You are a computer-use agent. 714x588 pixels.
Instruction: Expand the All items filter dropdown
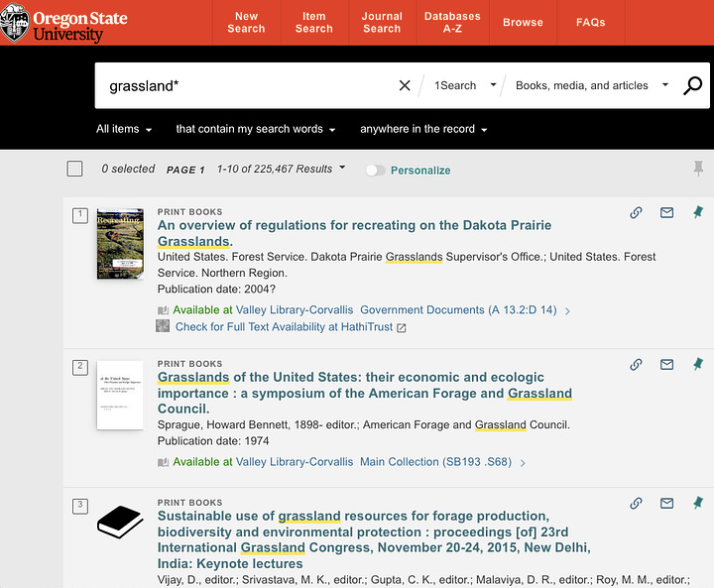124,129
